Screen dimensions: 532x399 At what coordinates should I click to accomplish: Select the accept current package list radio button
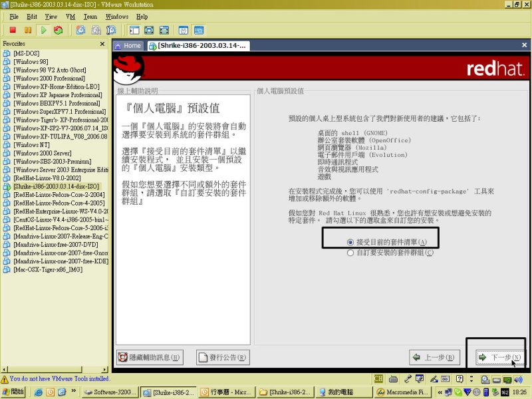click(350, 242)
